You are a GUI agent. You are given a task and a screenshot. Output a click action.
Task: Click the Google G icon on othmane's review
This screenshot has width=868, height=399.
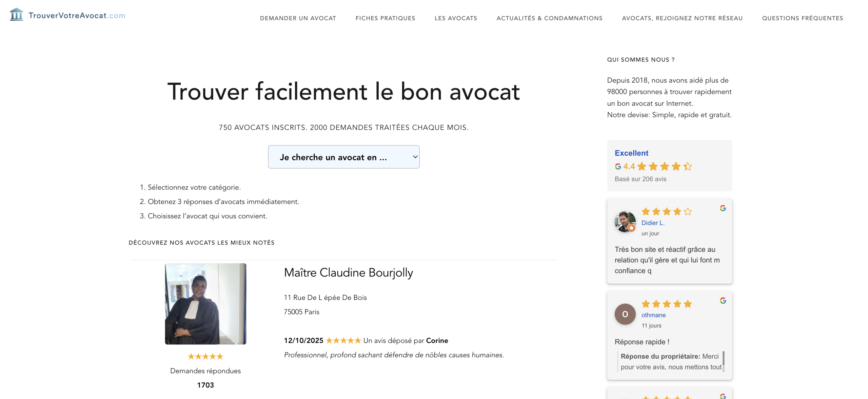(x=723, y=300)
